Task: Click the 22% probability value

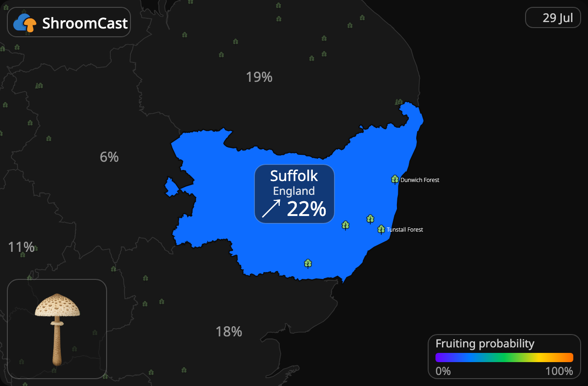Action: (306, 209)
